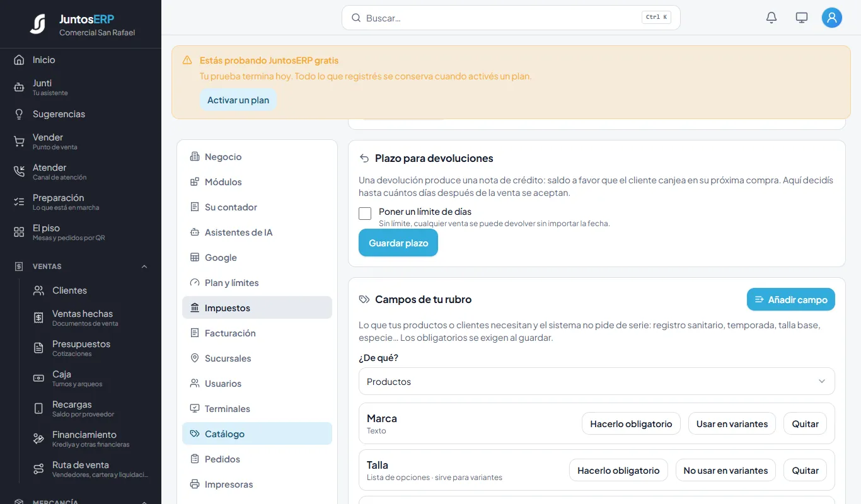The width and height of the screenshot is (861, 504).
Task: Click the monitor display icon in header
Action: (x=802, y=18)
